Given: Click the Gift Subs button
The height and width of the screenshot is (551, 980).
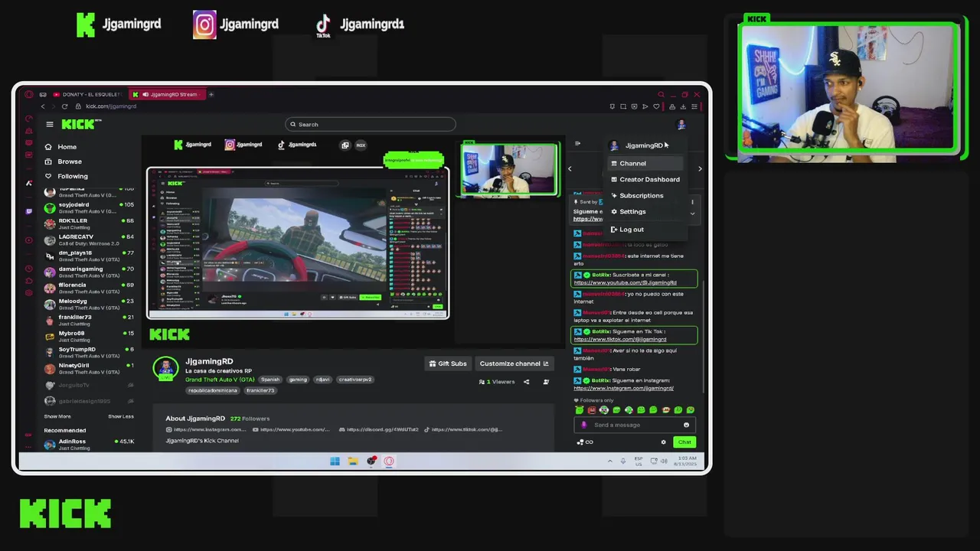Looking at the screenshot, I should (x=448, y=364).
